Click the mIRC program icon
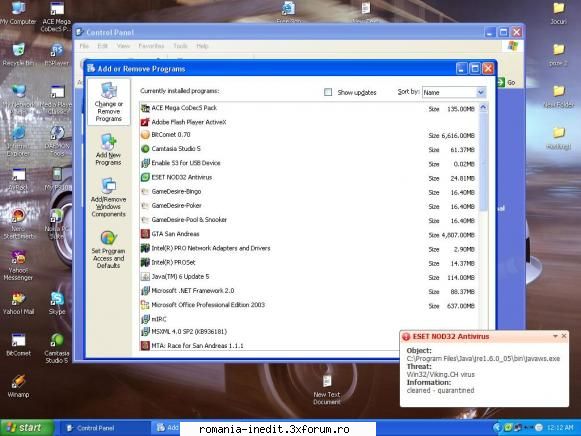The image size is (581, 436). click(x=145, y=319)
